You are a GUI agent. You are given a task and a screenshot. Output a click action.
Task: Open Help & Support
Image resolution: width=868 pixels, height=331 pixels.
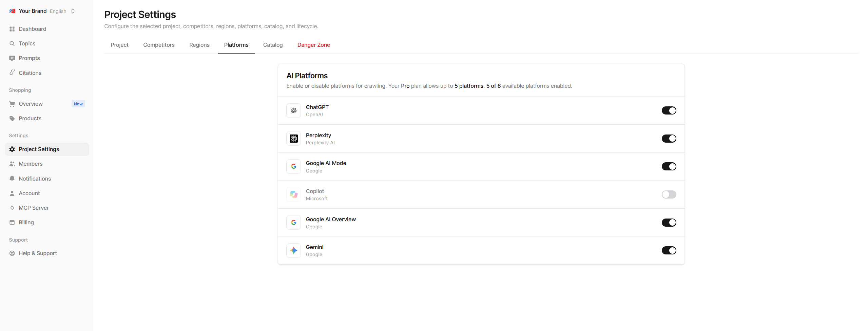tap(47, 253)
